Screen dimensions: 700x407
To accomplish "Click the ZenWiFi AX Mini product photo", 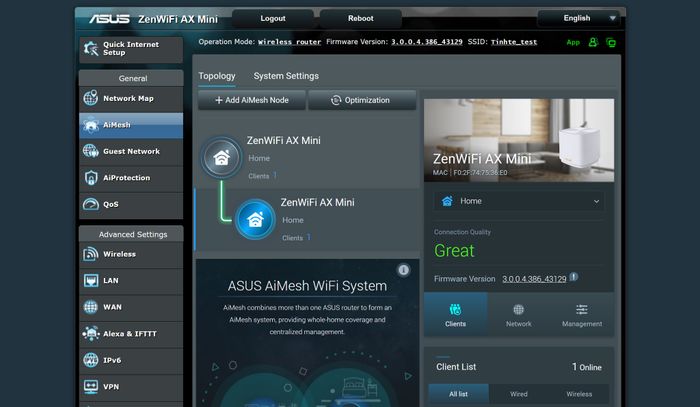I will click(x=519, y=140).
